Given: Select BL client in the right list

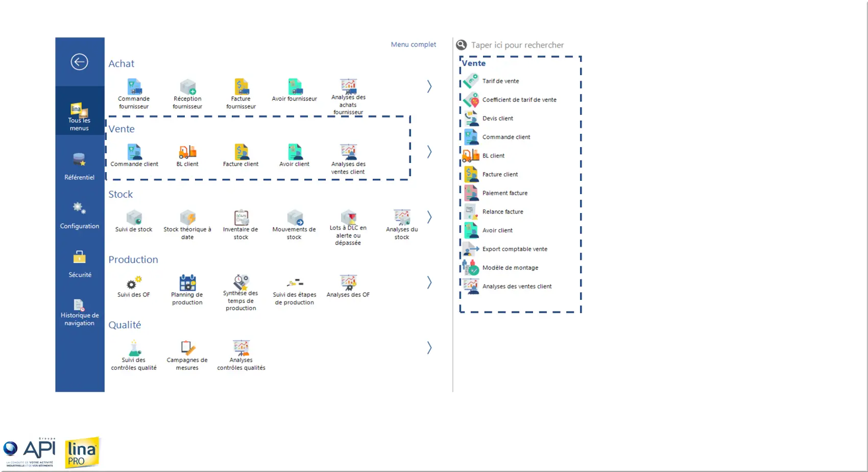Looking at the screenshot, I should click(x=493, y=156).
